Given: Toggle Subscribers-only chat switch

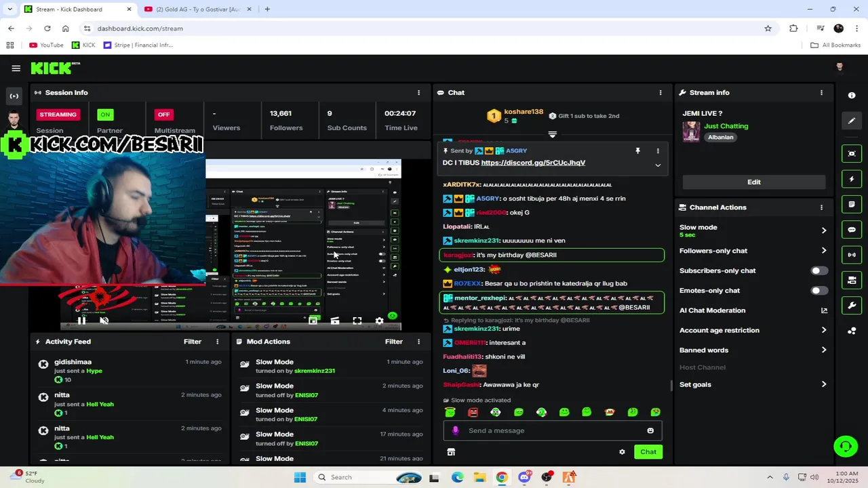Looking at the screenshot, I should [x=819, y=270].
